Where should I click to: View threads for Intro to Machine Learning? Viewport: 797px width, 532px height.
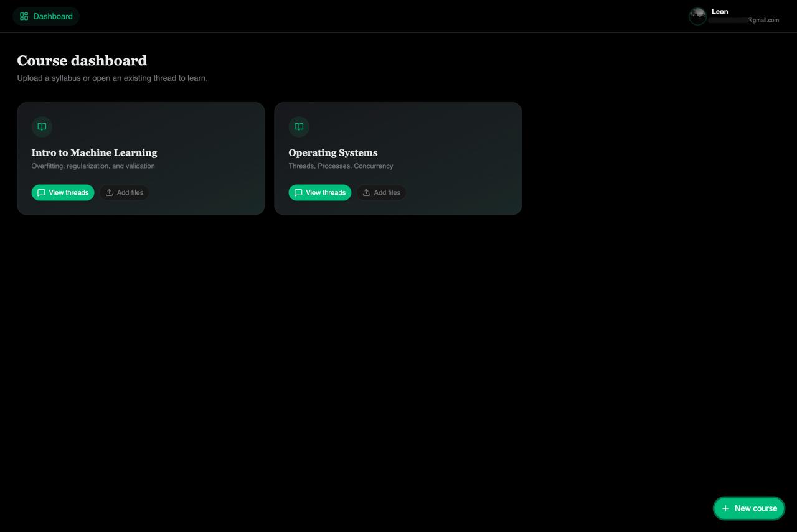pyautogui.click(x=63, y=193)
